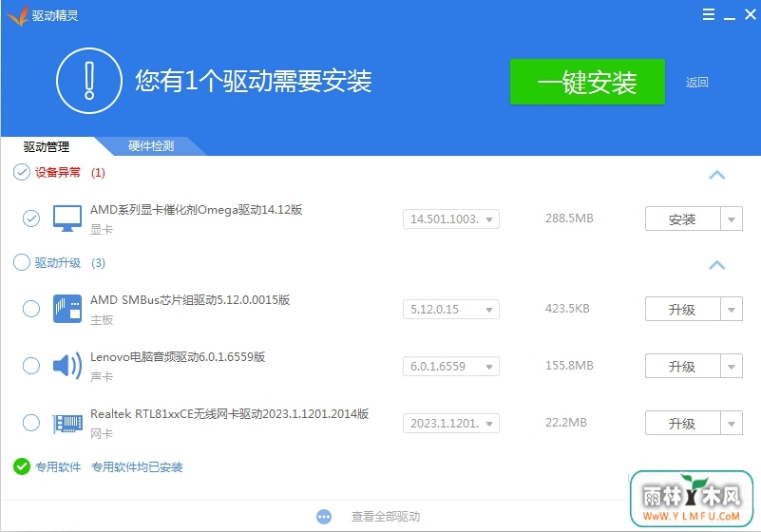The height and width of the screenshot is (532, 761).
Task: Click the 您有1个驱动需要安装 headline
Action: (x=253, y=81)
